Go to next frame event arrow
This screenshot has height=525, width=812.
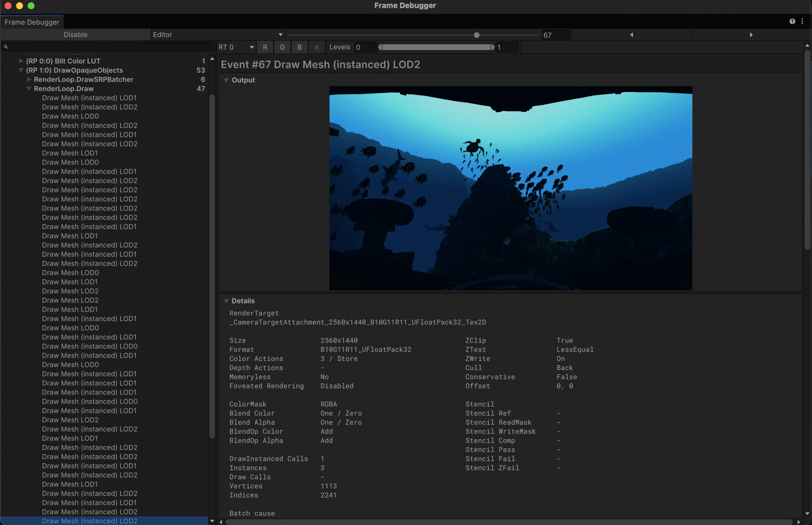point(751,35)
